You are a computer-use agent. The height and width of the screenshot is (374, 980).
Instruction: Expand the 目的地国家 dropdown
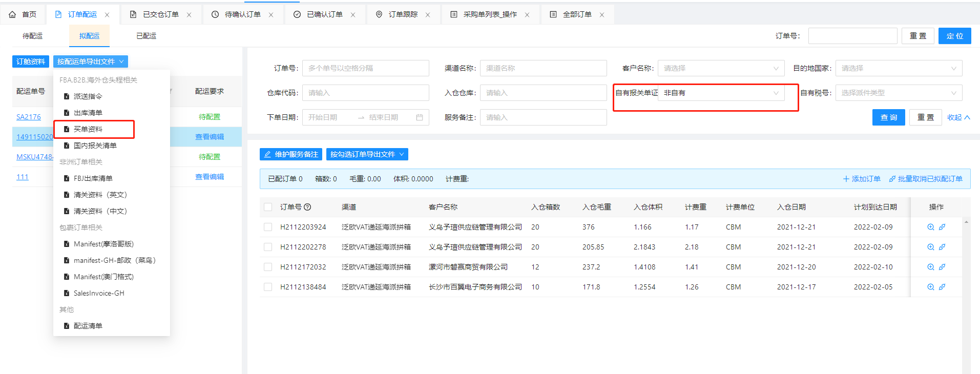[898, 68]
